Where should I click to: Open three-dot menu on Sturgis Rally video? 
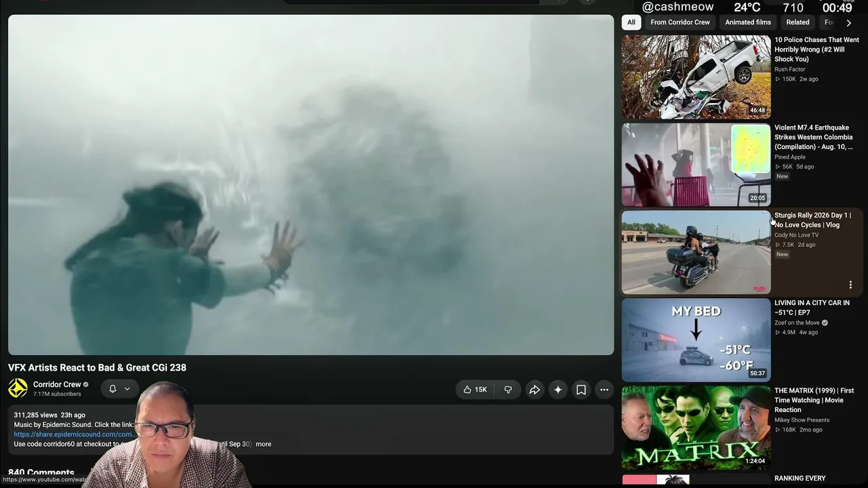(850, 285)
